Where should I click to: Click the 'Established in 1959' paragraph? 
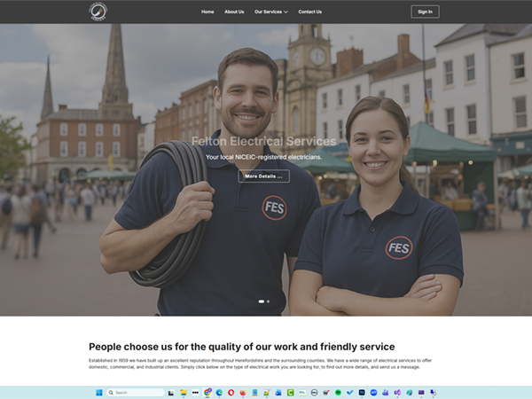click(x=260, y=364)
